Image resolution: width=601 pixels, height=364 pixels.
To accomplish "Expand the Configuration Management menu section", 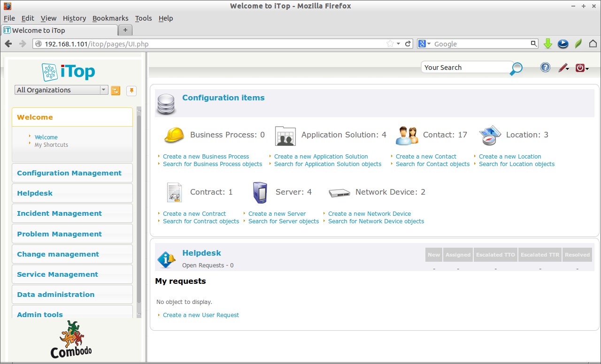I will pyautogui.click(x=72, y=173).
